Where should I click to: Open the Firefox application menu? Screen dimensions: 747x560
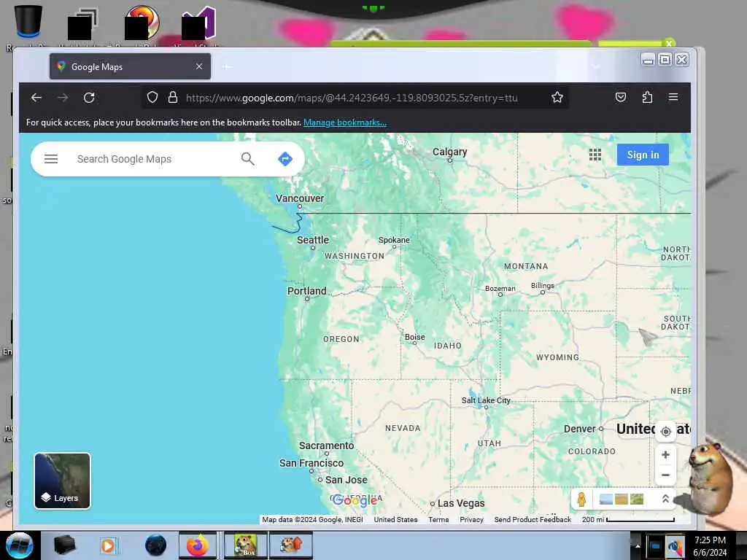(673, 97)
